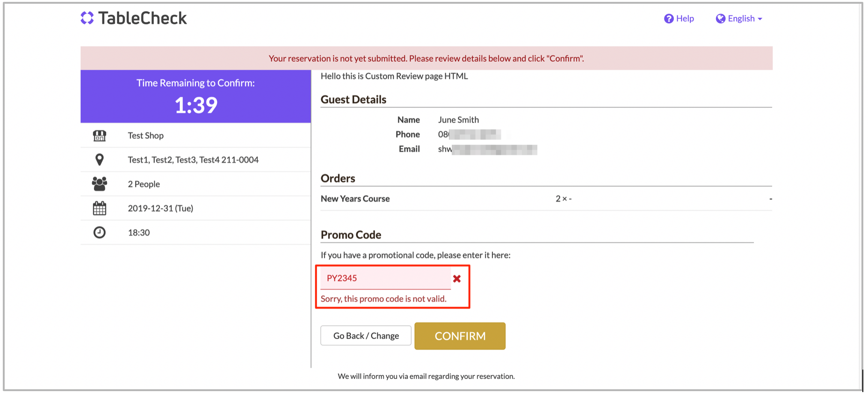This screenshot has width=868, height=393.
Task: Click the Promo Code heading
Action: tap(351, 235)
